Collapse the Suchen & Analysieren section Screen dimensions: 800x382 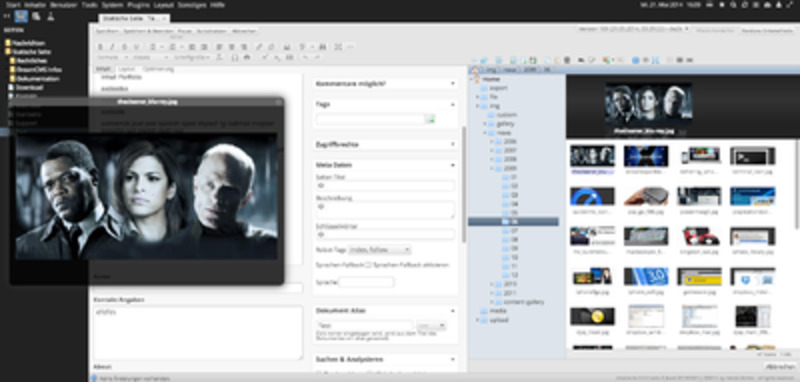click(x=453, y=359)
